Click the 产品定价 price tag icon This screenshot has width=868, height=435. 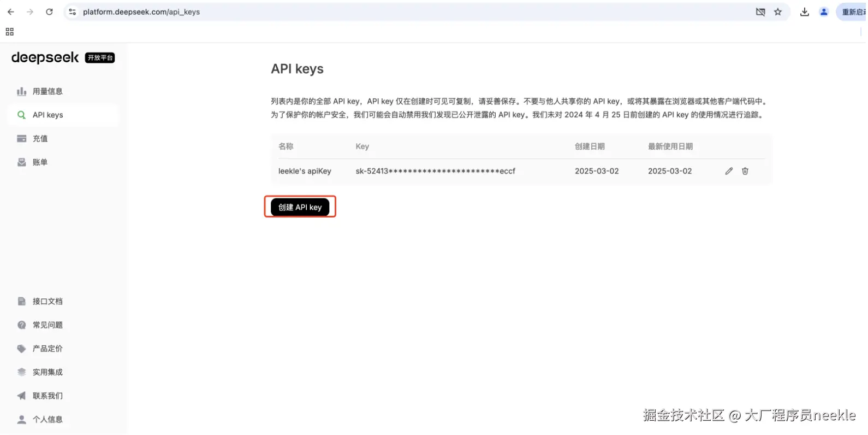22,349
